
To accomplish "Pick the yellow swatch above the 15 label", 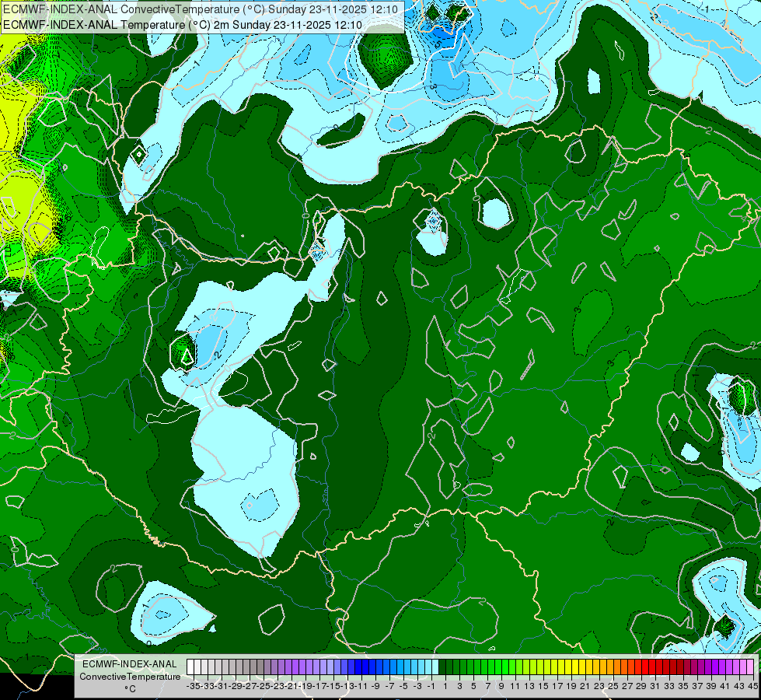I will coord(547,667).
